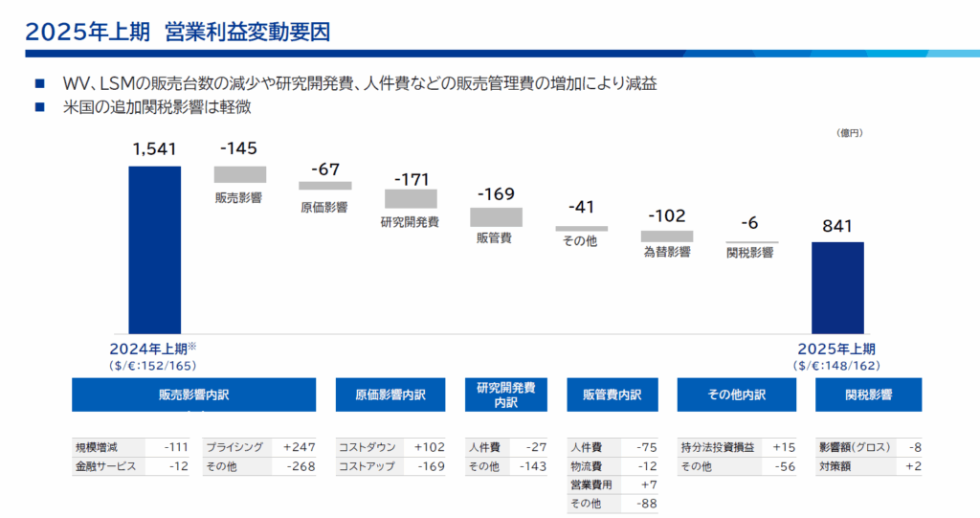980x518 pixels.
Task: Click the 持分法投資損益 table cell
Action: pos(718,447)
